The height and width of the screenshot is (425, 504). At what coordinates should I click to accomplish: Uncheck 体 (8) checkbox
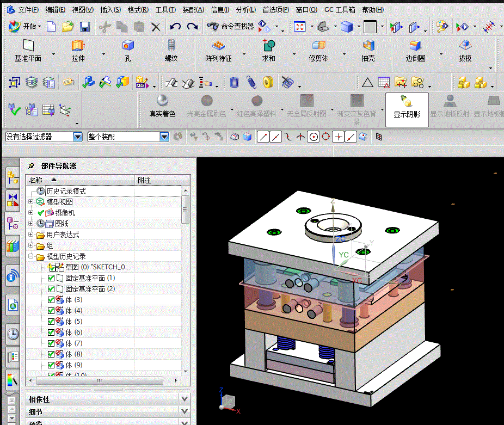point(51,354)
